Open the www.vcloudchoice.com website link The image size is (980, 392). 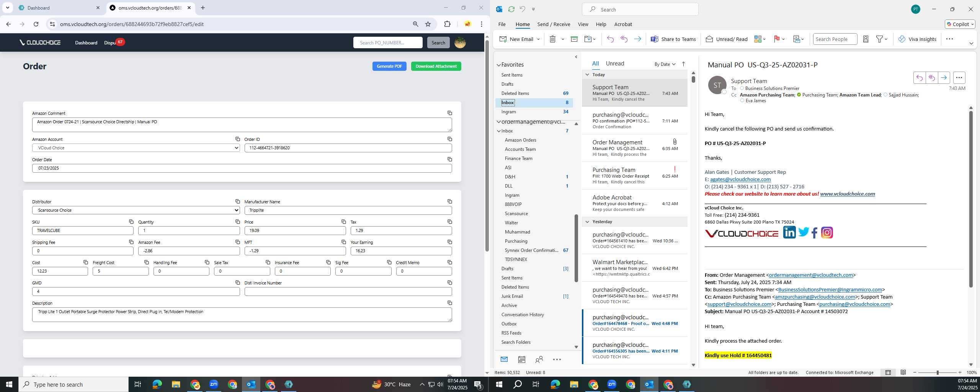tap(848, 194)
